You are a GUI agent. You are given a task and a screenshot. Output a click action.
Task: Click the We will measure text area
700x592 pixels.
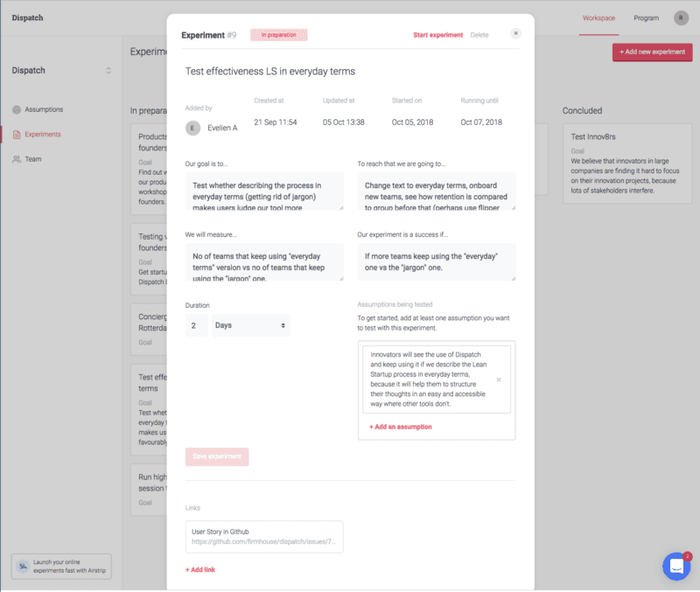click(264, 261)
